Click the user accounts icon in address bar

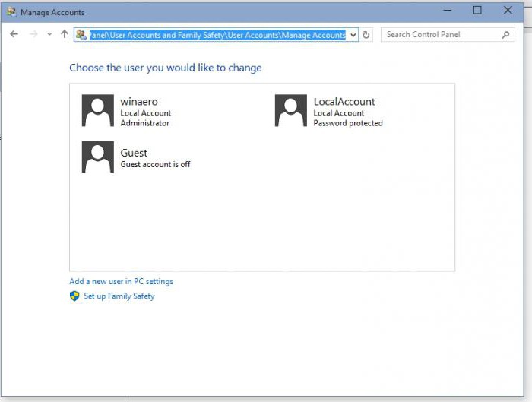[x=81, y=34]
